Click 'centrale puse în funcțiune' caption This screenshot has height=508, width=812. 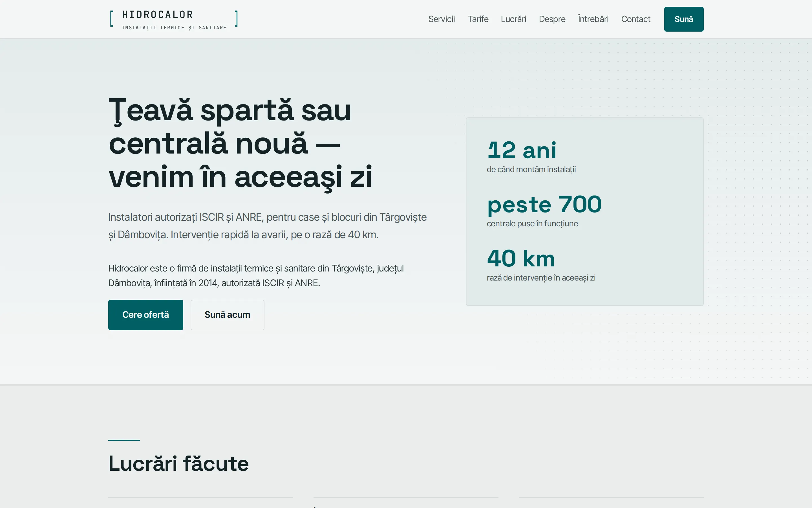tap(532, 224)
